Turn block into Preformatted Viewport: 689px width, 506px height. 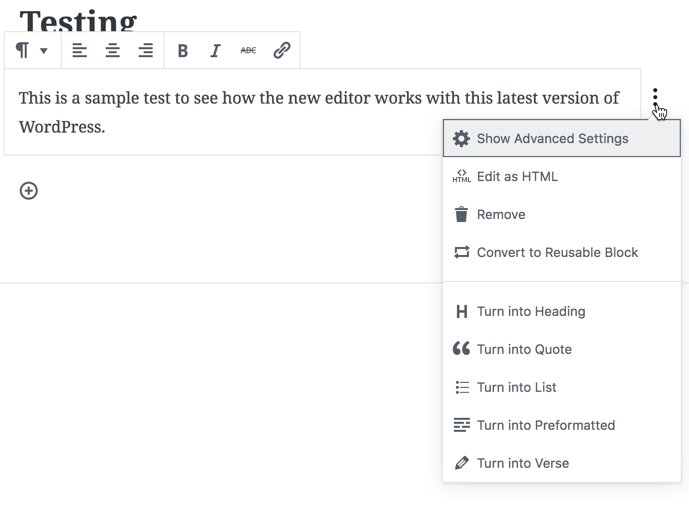tap(562, 425)
